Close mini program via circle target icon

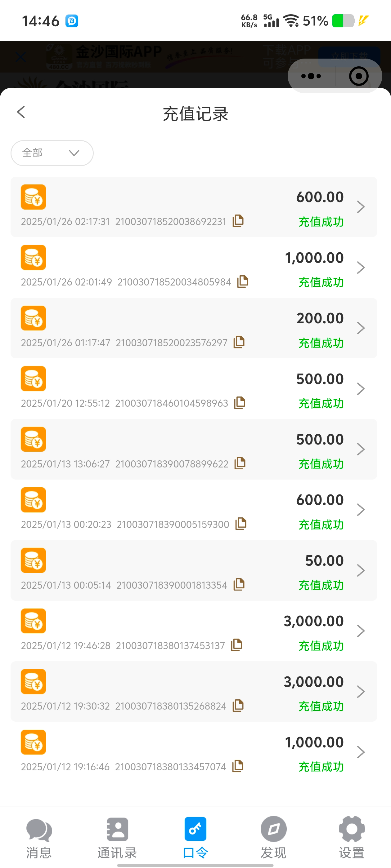click(x=358, y=76)
